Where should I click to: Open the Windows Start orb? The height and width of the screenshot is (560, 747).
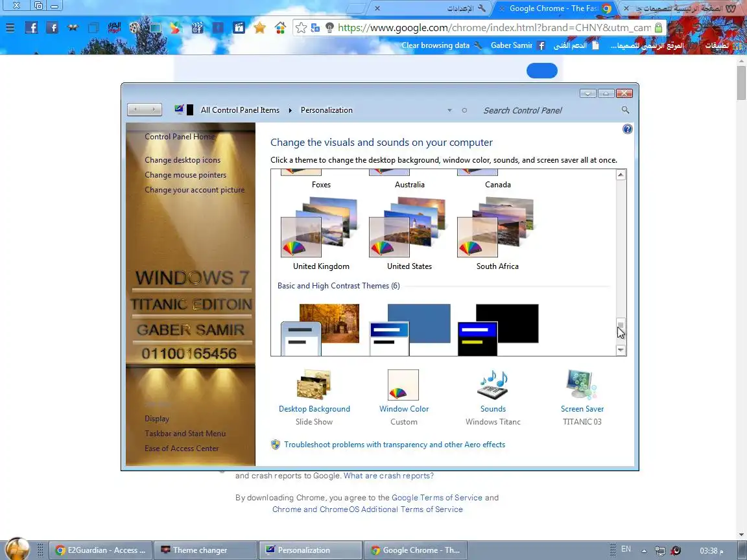coord(17,548)
